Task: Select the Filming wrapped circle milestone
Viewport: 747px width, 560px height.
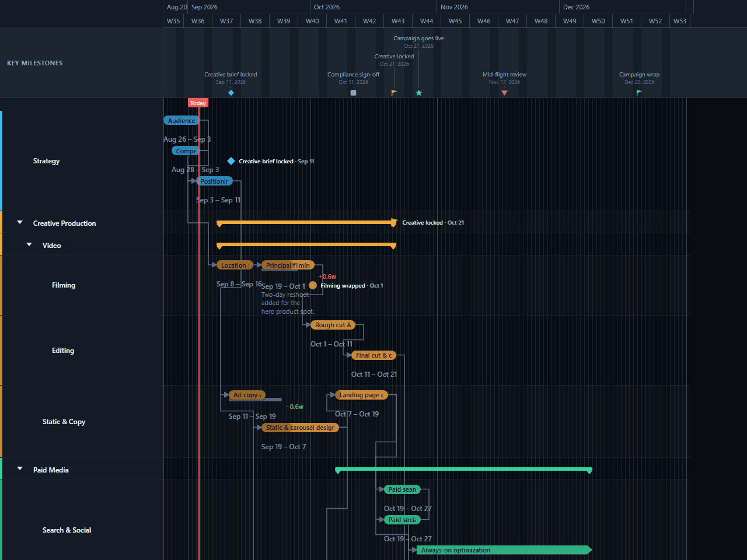Action: click(x=313, y=285)
